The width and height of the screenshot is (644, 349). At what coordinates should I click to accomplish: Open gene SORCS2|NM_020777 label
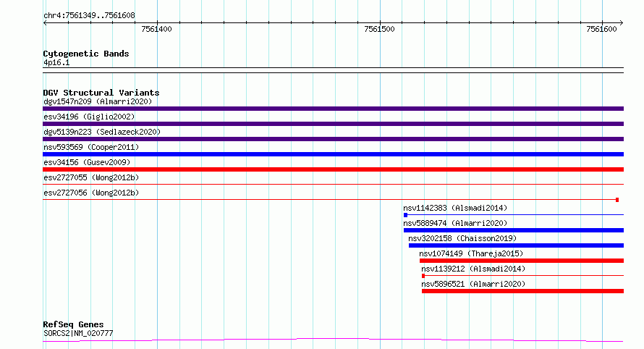pyautogui.click(x=78, y=333)
